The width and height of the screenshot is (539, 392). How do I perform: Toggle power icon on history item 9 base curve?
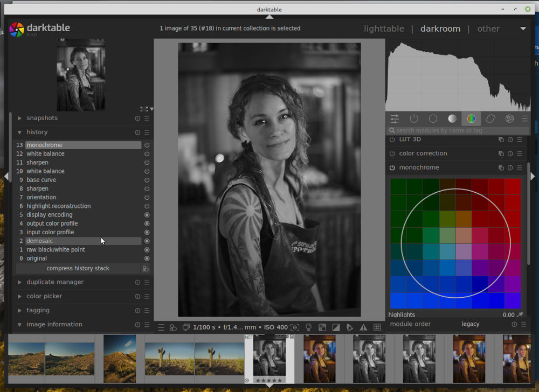(x=147, y=180)
